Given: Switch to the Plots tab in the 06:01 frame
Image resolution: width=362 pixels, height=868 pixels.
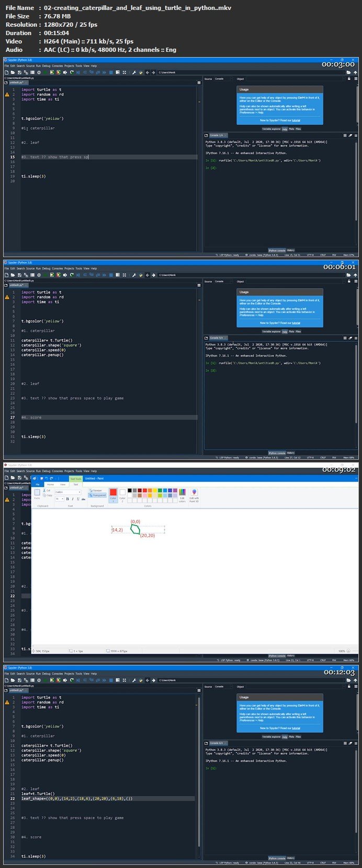Looking at the screenshot, I should point(291,331).
